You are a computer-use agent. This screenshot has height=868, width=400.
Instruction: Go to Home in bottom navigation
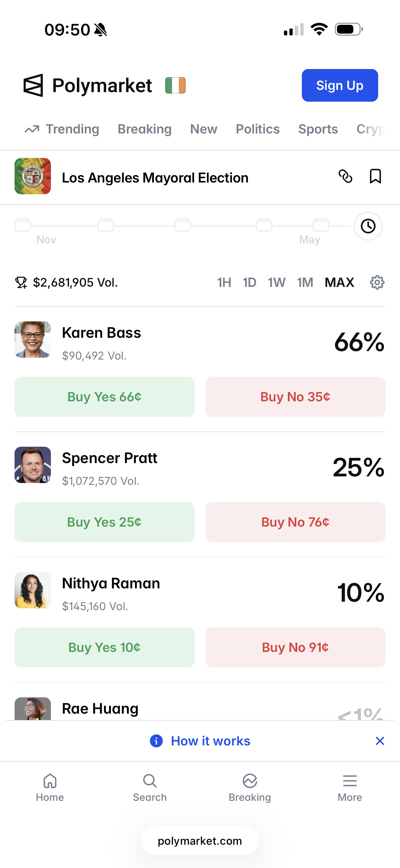(x=50, y=788)
